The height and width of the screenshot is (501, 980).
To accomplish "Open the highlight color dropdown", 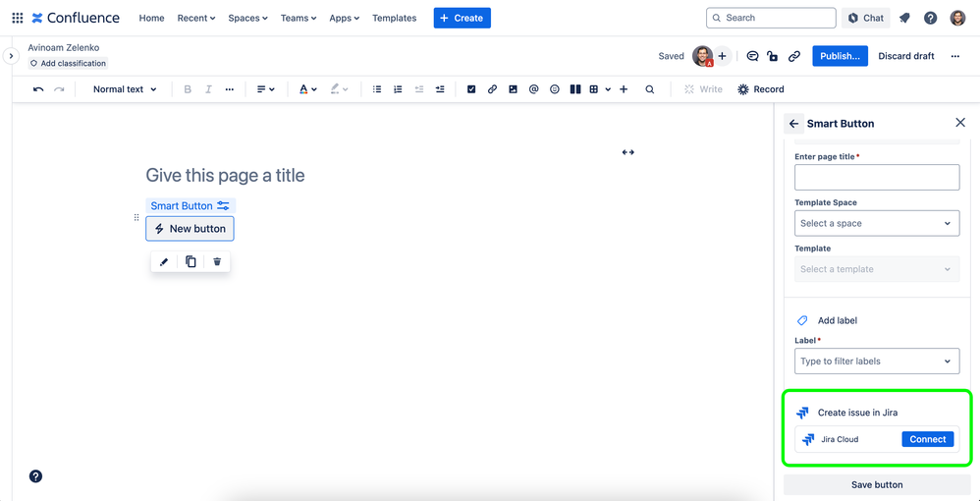I will coord(340,89).
